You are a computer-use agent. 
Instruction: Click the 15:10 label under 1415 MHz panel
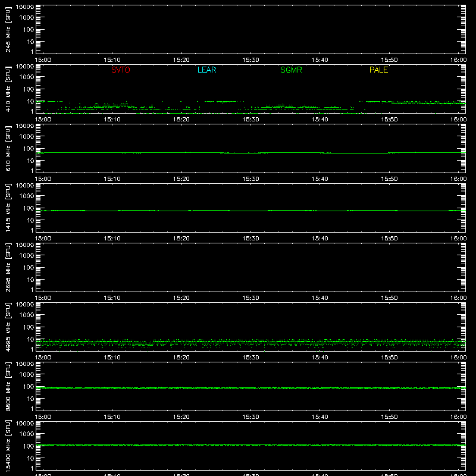[x=112, y=239]
